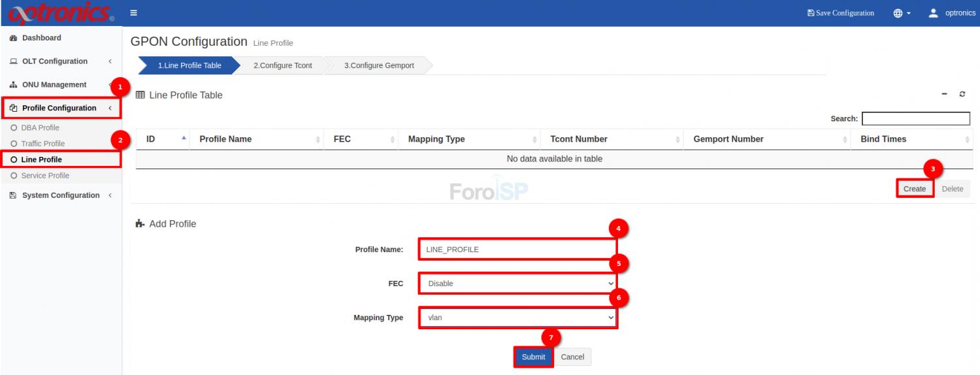Viewport: 980px width, 375px height.
Task: Open Dashboard from the sidebar
Action: tap(41, 38)
